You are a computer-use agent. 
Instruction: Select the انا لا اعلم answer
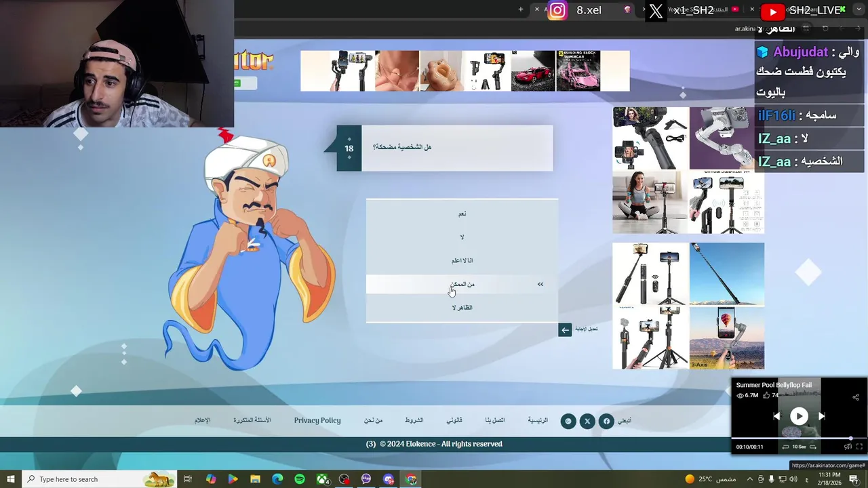pyautogui.click(x=462, y=260)
